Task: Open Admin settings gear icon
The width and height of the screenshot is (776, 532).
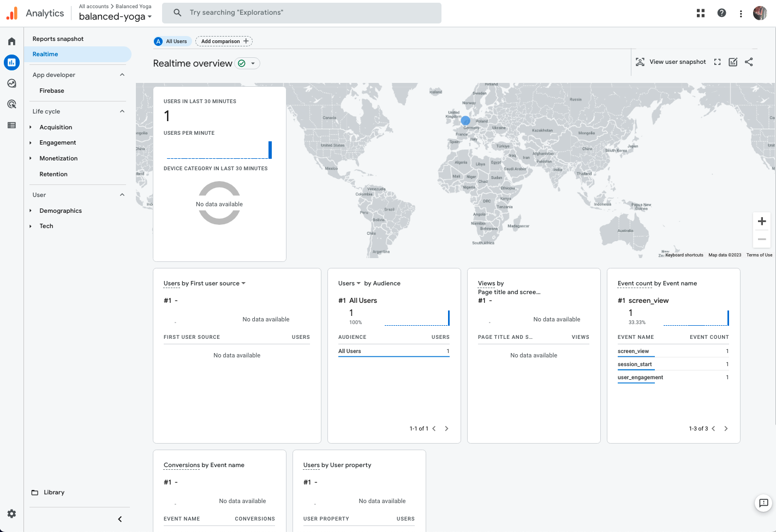Action: (11, 513)
